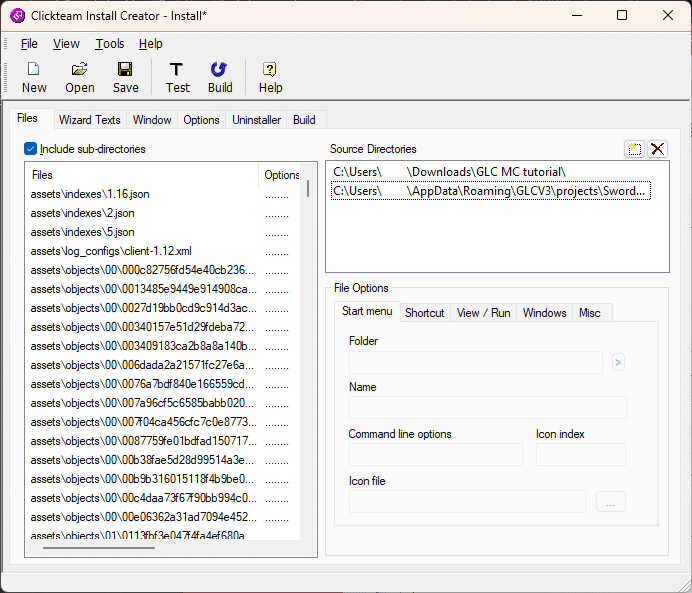692x593 pixels.
Task: Open the File menu
Action: [29, 44]
